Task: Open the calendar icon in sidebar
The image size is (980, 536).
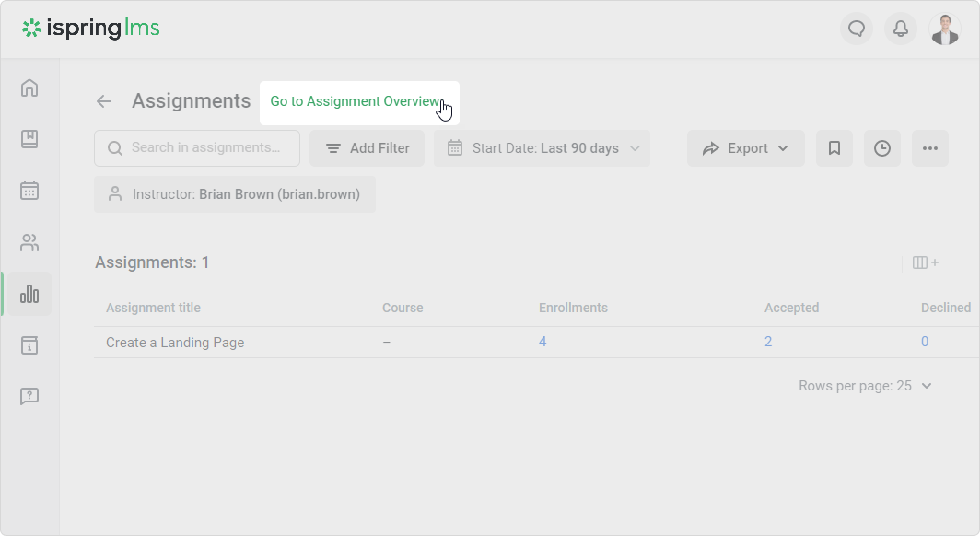Action: click(x=29, y=190)
